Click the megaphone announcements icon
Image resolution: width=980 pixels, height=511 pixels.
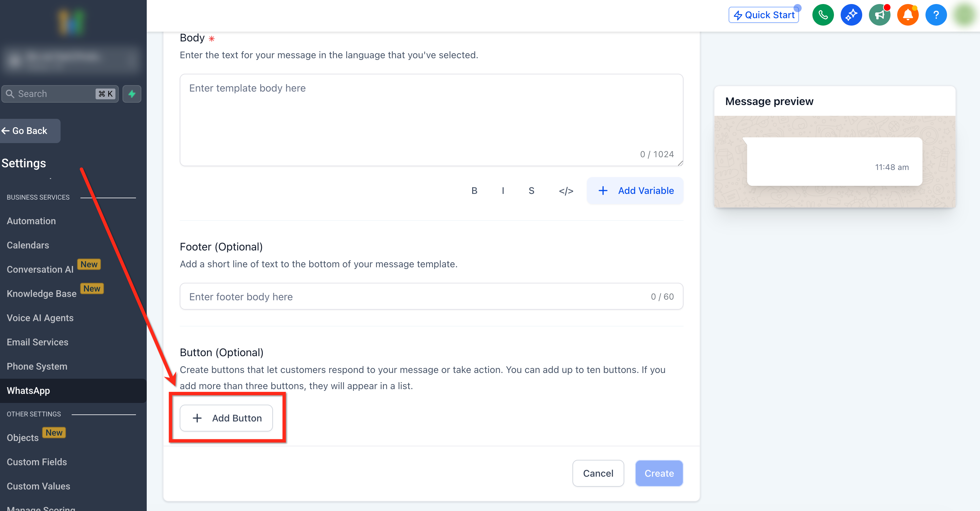pyautogui.click(x=879, y=15)
